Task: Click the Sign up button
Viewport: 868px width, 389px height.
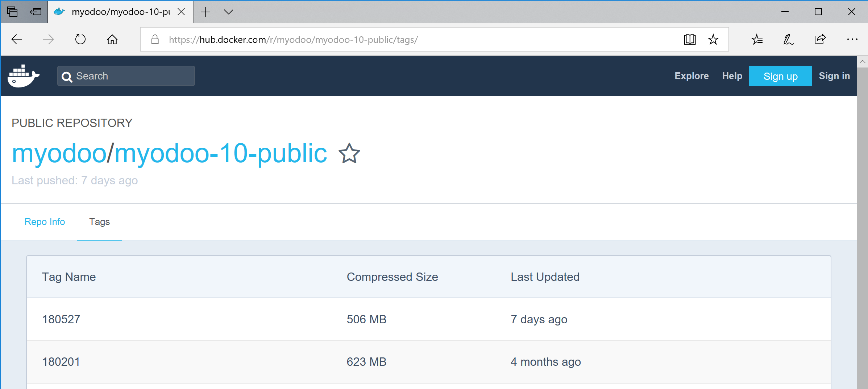Action: tap(780, 76)
